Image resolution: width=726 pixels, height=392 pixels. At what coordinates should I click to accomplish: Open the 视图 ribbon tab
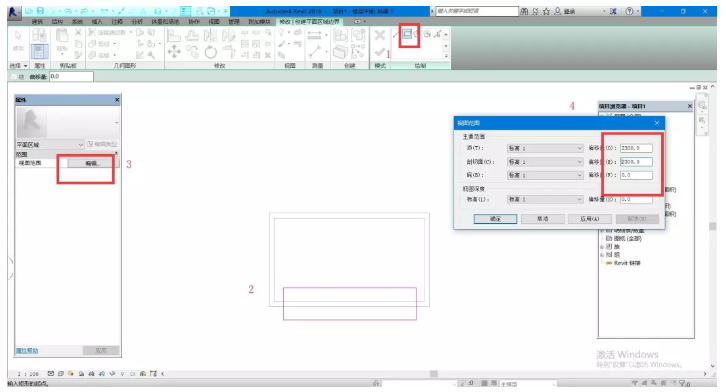214,22
